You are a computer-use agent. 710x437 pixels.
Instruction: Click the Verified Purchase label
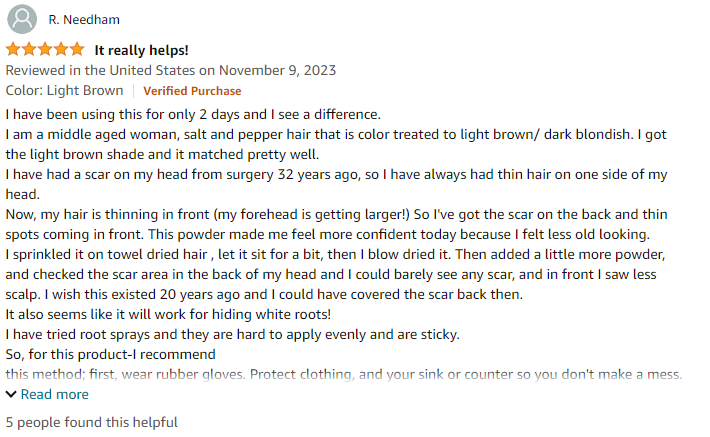point(192,91)
